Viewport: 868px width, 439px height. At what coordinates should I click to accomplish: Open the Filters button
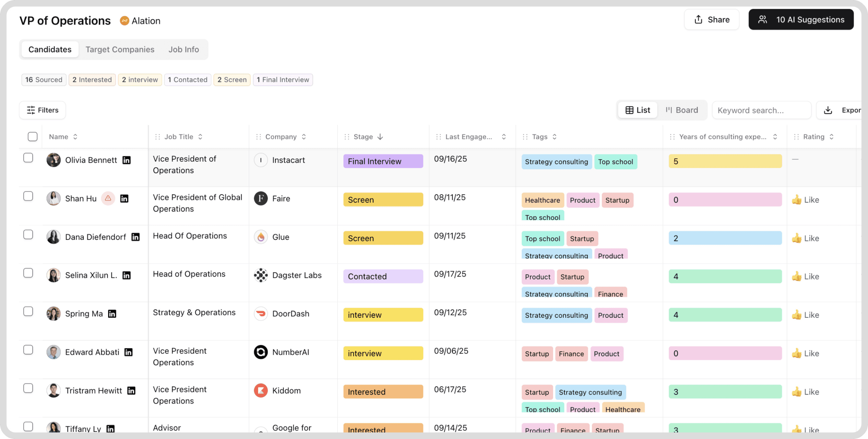(x=43, y=110)
